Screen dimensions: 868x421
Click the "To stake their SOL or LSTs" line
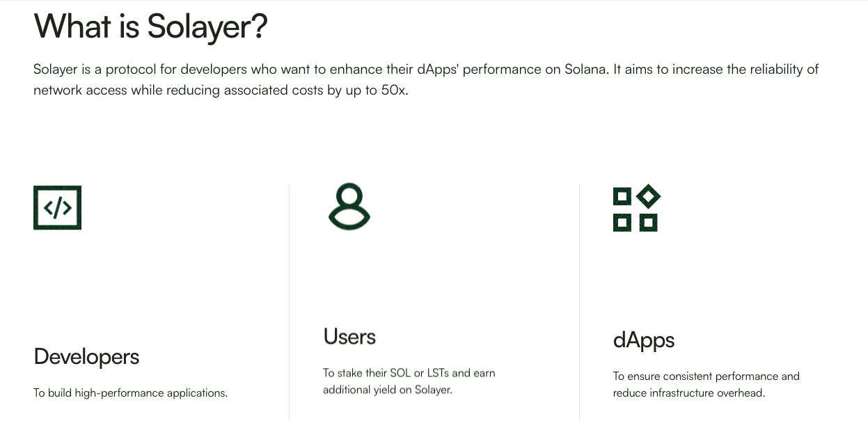(409, 373)
